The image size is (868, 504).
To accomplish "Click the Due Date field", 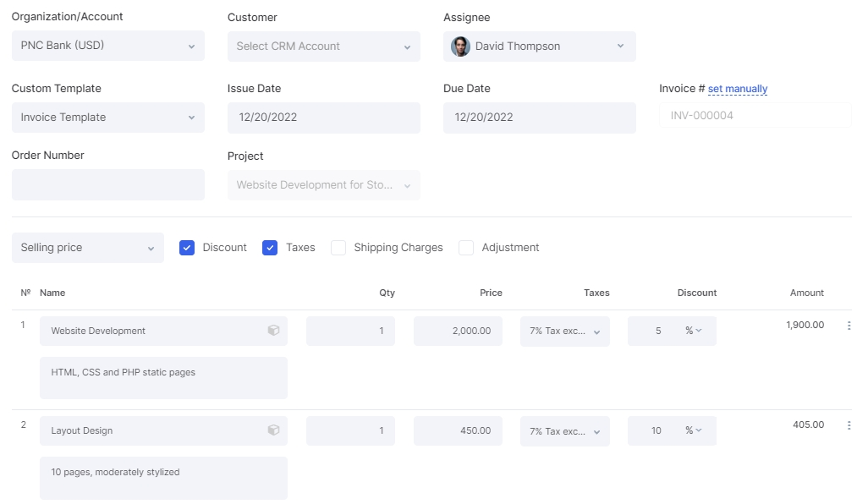I will click(539, 118).
